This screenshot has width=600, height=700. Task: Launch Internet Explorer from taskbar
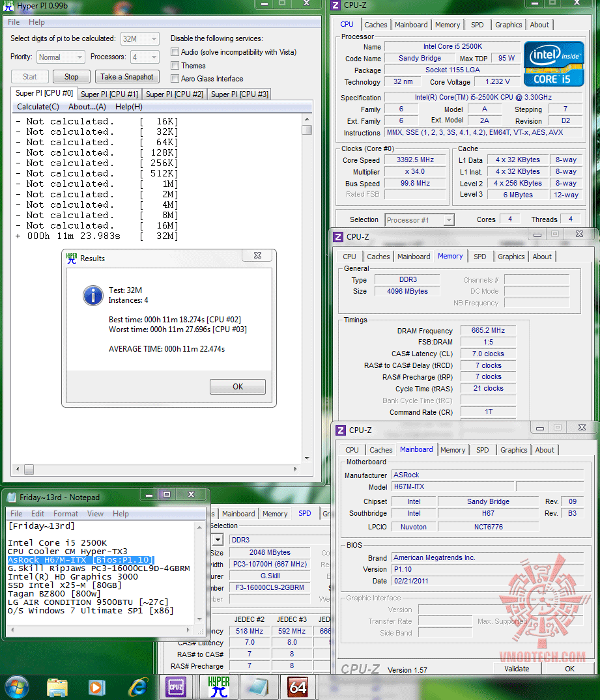[x=138, y=688]
